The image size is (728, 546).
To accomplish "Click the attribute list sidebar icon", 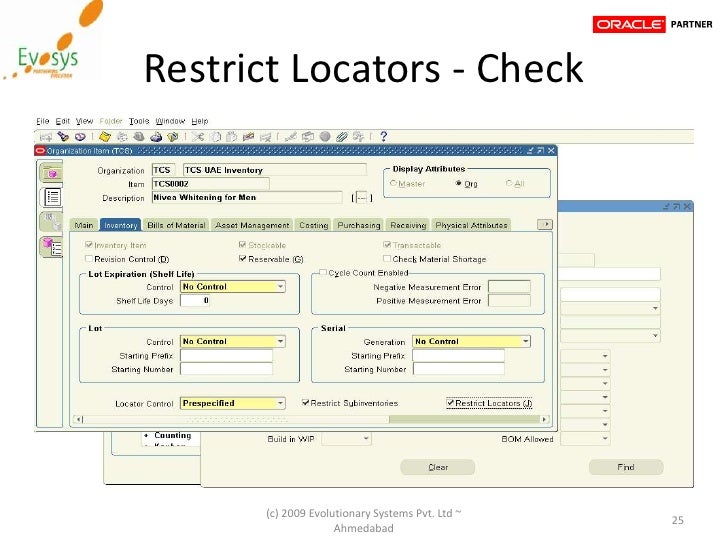I will point(52,197).
